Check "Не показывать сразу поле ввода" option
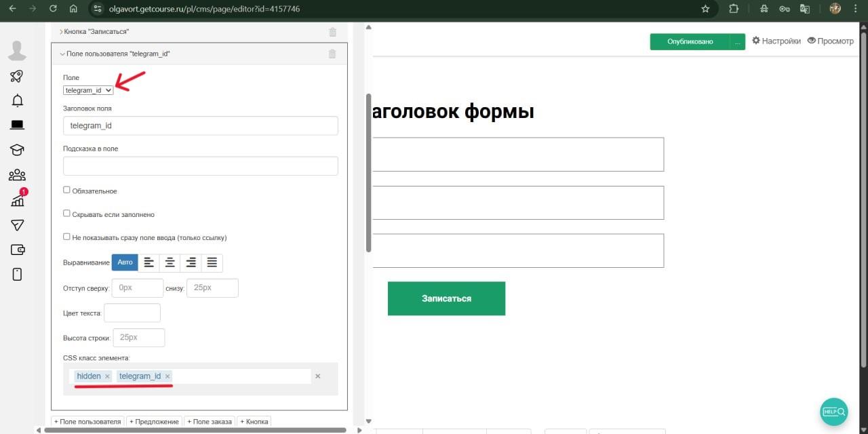This screenshot has height=434, width=868. (x=66, y=237)
